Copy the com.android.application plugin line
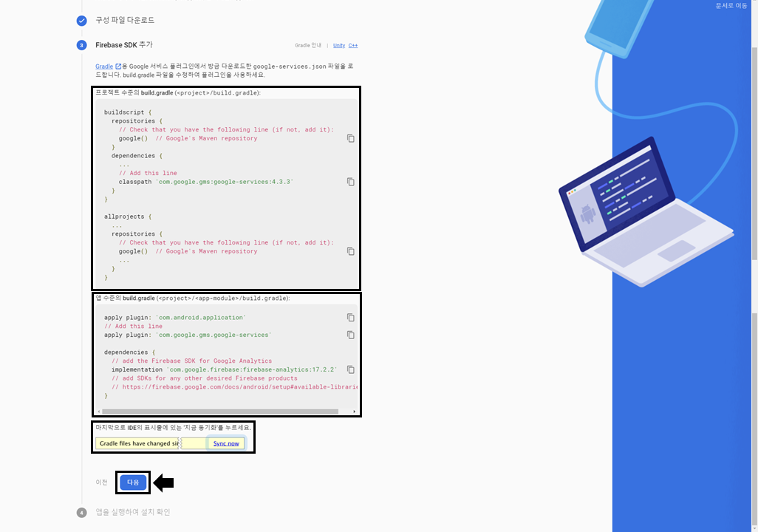Viewport: 758px width, 532px height. coord(350,318)
